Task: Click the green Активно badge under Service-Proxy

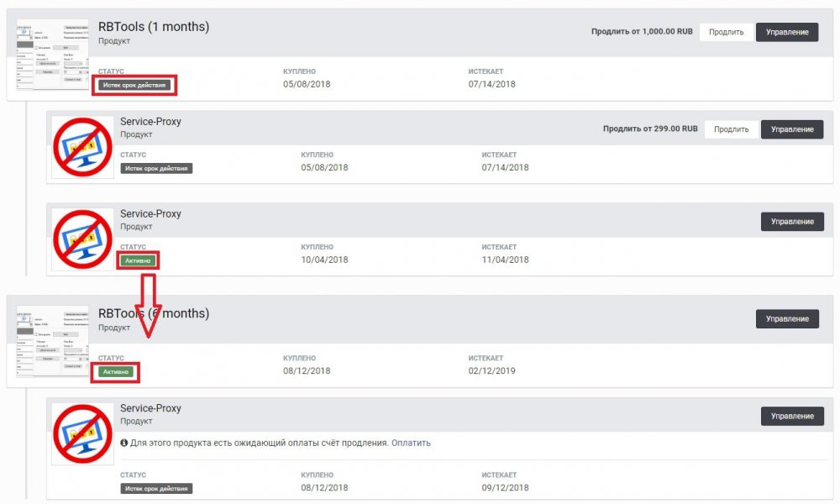Action: point(139,260)
